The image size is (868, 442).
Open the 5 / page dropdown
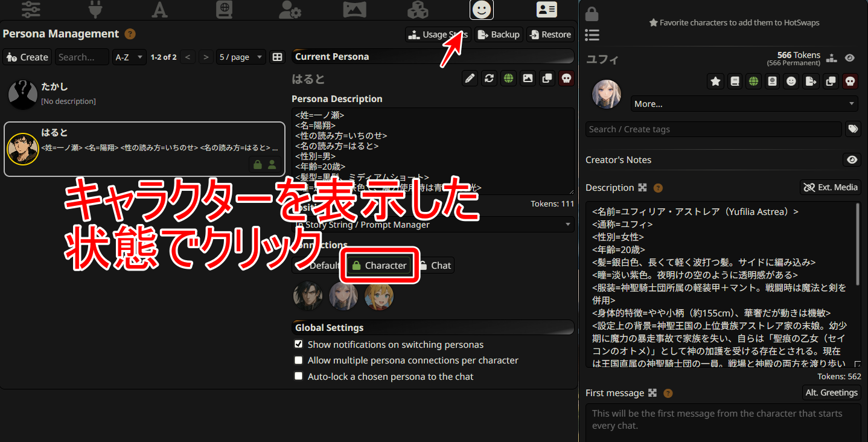tap(241, 57)
